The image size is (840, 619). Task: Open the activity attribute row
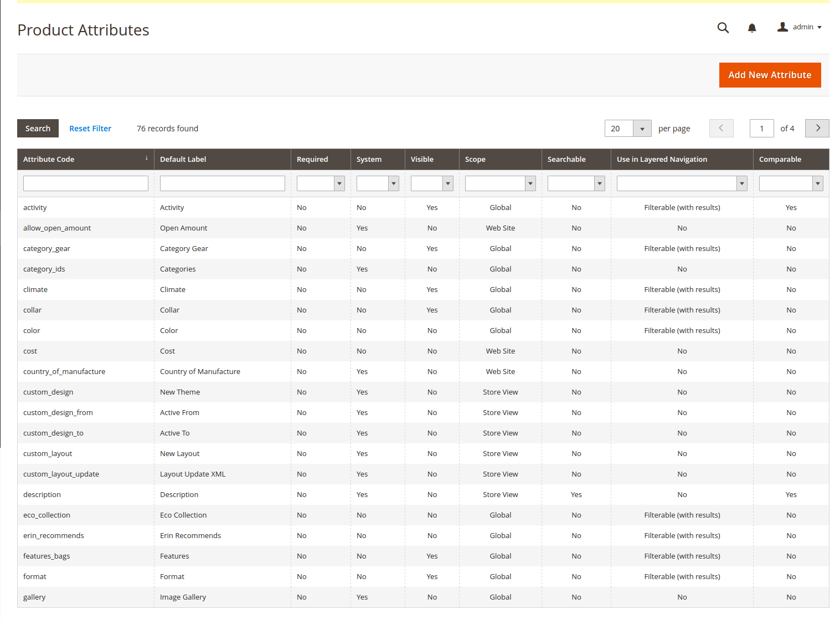click(x=423, y=207)
